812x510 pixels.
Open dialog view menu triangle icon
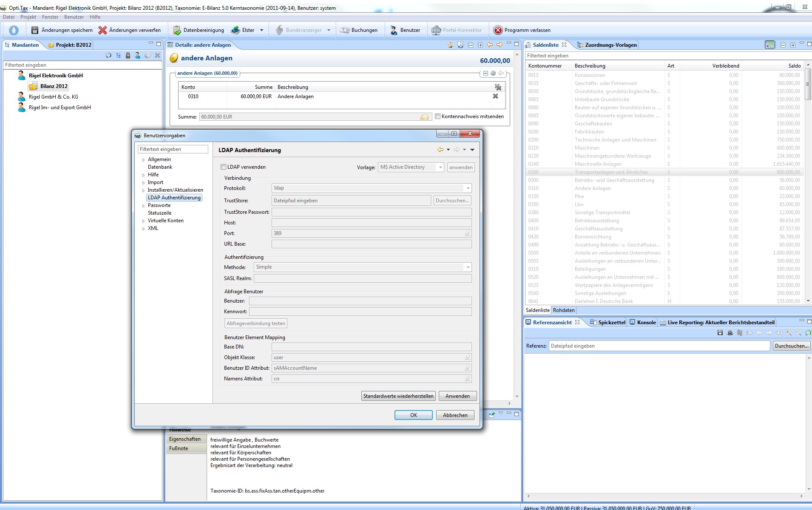coord(472,150)
